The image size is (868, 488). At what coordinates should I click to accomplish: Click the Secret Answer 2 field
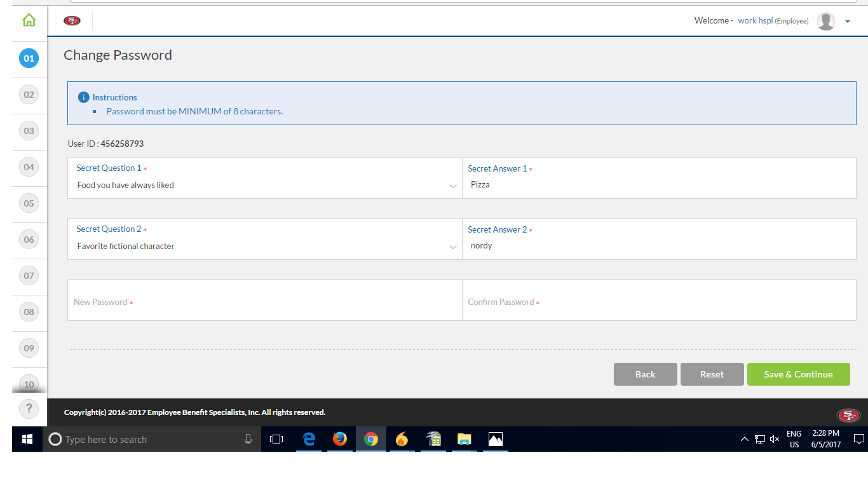659,239
